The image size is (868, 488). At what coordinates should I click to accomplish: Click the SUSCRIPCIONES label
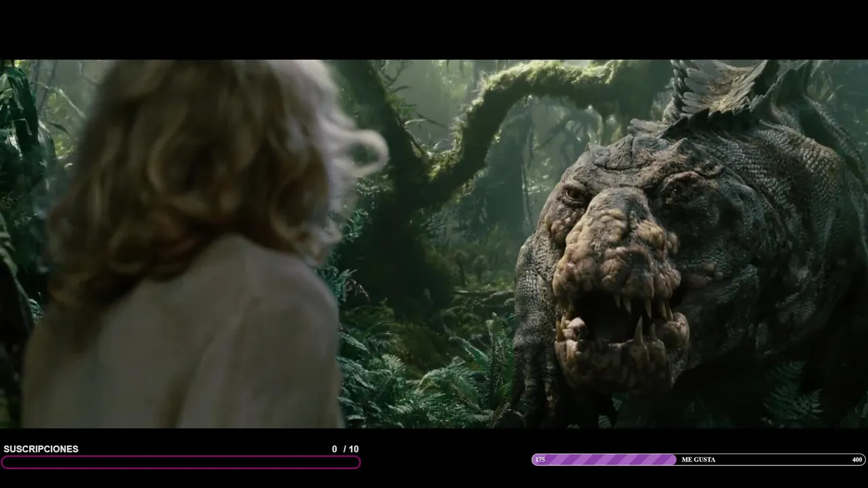coord(41,449)
